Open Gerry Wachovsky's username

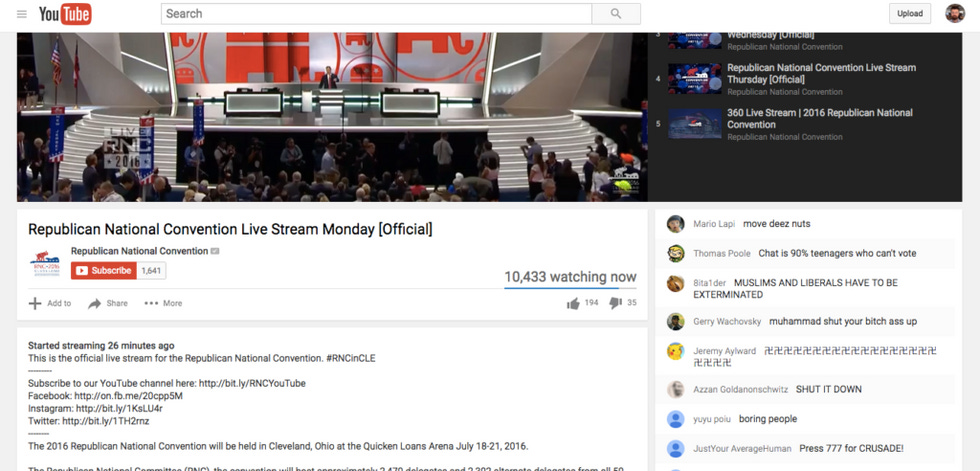[x=727, y=322]
